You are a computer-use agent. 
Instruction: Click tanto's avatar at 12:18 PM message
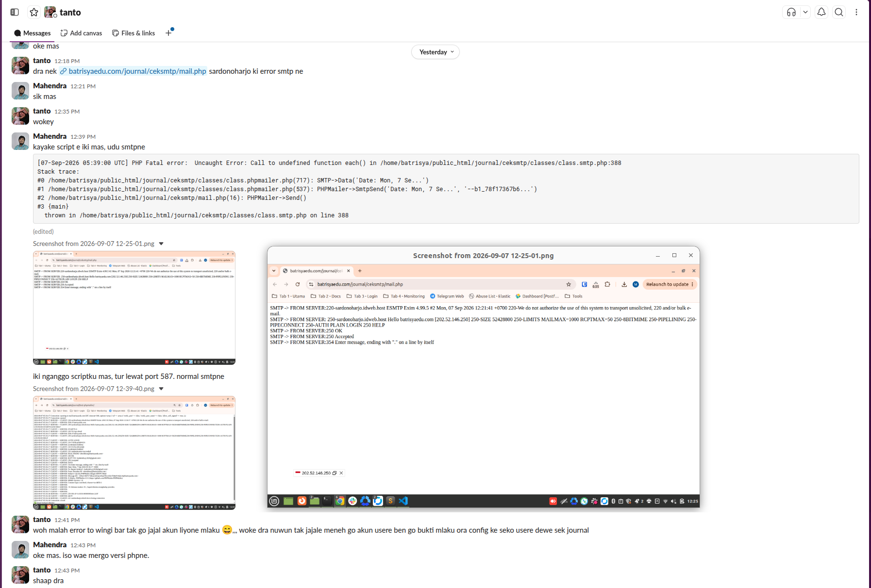pyautogui.click(x=20, y=65)
